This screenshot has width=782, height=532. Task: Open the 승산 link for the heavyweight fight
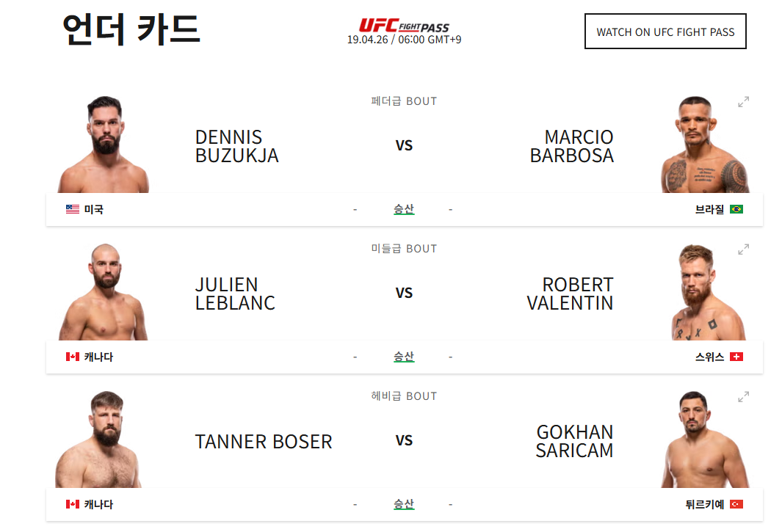pos(405,504)
